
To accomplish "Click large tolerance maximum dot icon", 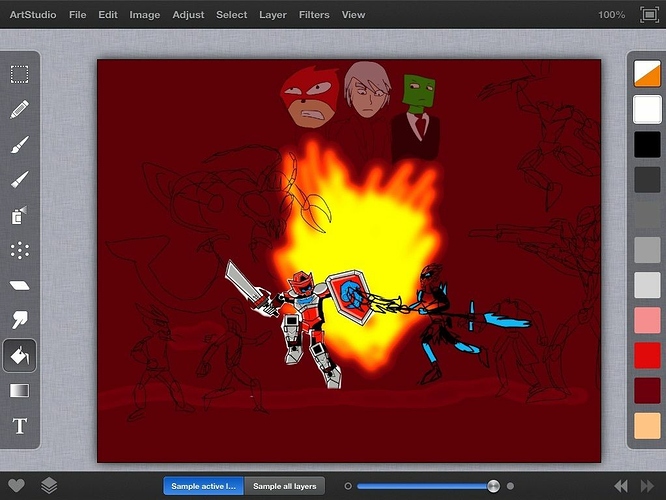I will [511, 486].
